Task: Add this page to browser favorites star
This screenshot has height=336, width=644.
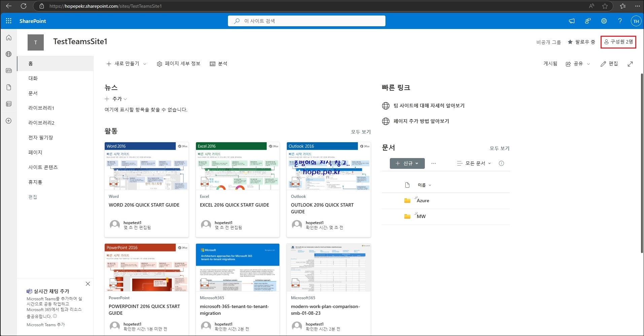Action: point(605,6)
